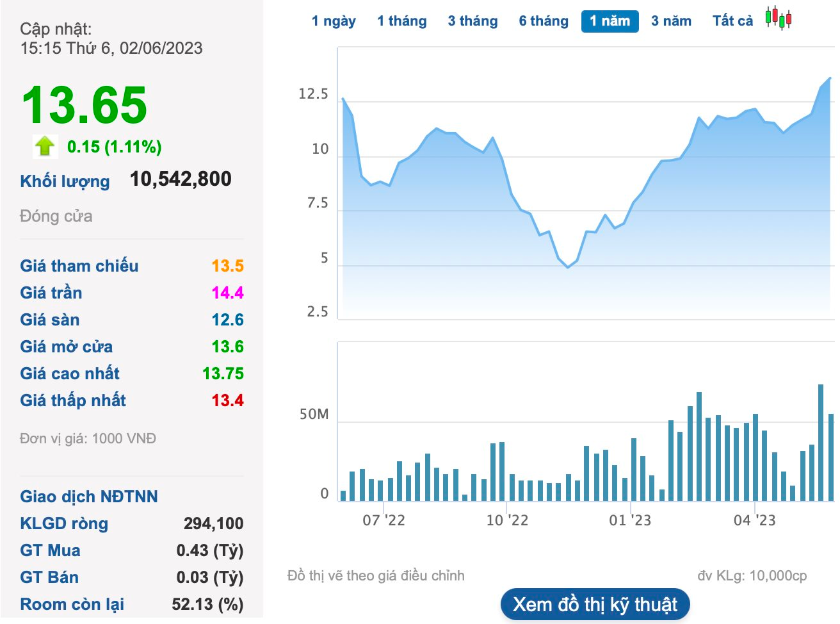Select the '6 tháng' time range tab
This screenshot has width=840, height=624.
pos(544,21)
